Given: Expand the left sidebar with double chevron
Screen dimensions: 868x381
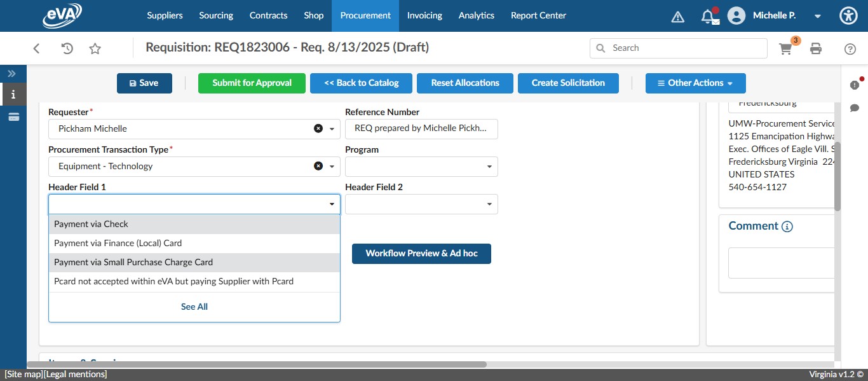Looking at the screenshot, I should (11, 73).
